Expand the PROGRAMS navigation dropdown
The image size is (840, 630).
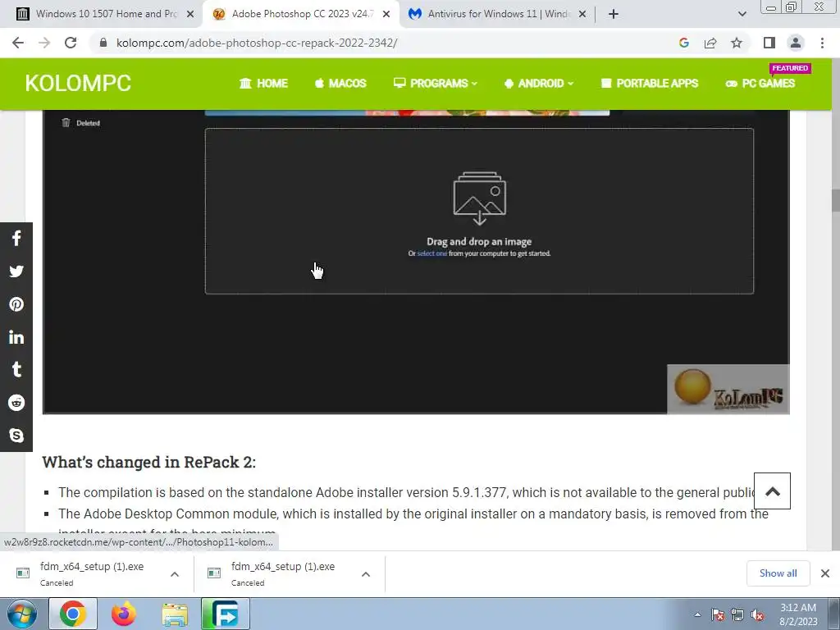(436, 84)
